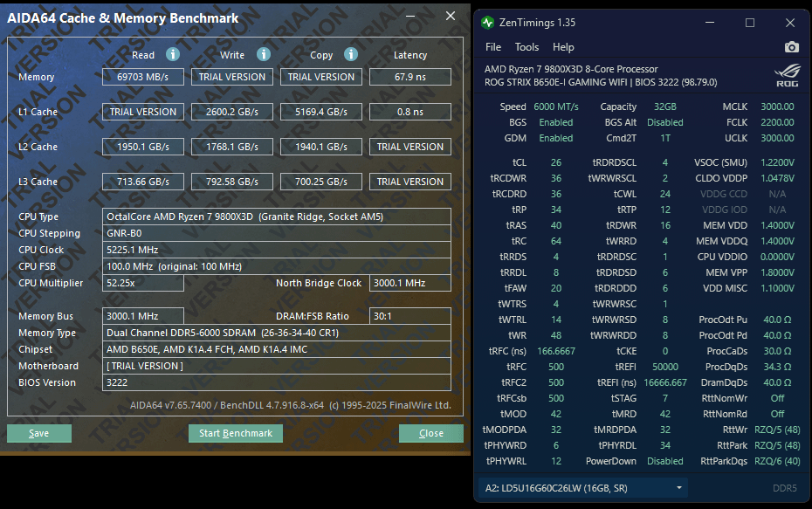Click the tRFC (ns) 166.6667 value

(556, 351)
